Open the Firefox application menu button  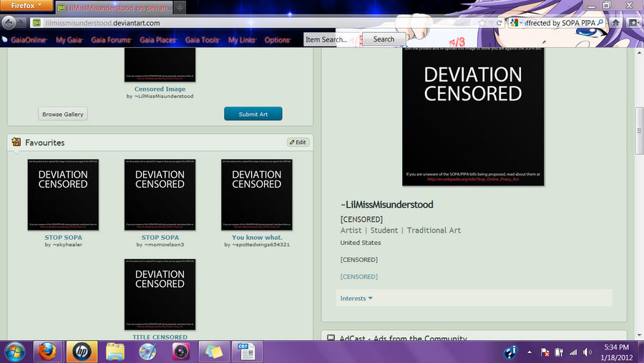pyautogui.click(x=26, y=5)
